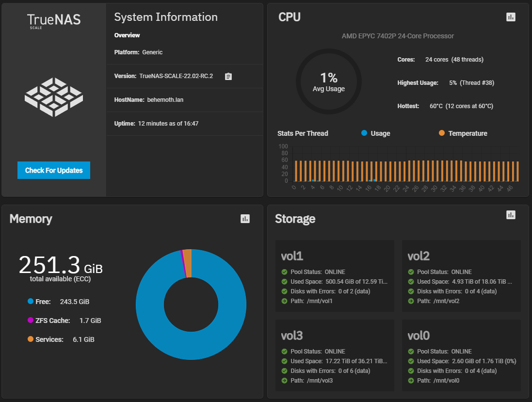Click vol0 Path arrow icon
Viewport: 532px width, 402px height.
click(411, 381)
